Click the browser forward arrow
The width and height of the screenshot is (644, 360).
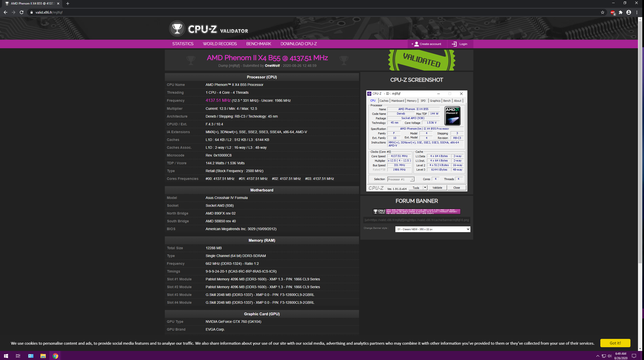(x=14, y=12)
